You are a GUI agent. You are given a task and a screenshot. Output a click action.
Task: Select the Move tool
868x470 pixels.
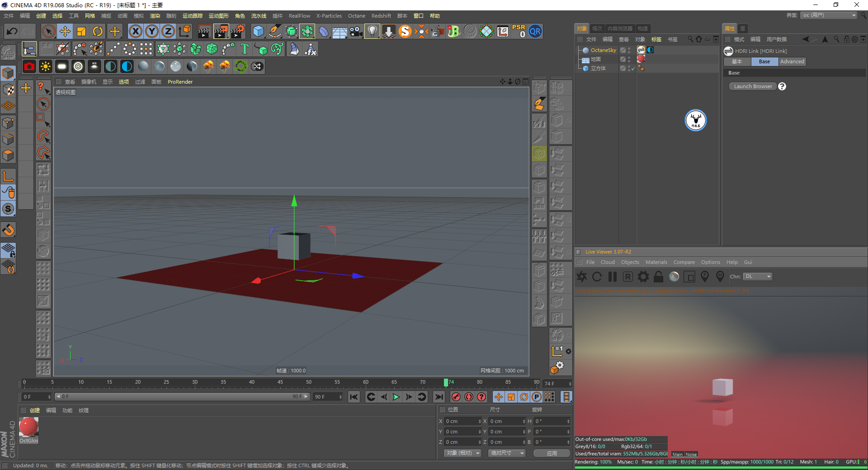pyautogui.click(x=65, y=31)
